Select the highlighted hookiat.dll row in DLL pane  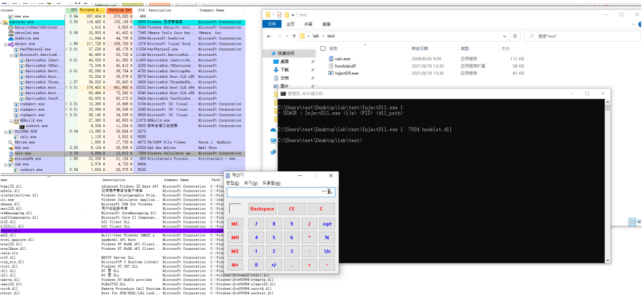111,231
